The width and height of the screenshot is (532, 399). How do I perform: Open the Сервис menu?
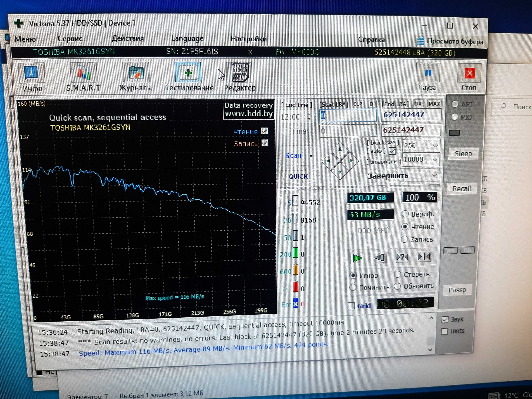pos(70,39)
